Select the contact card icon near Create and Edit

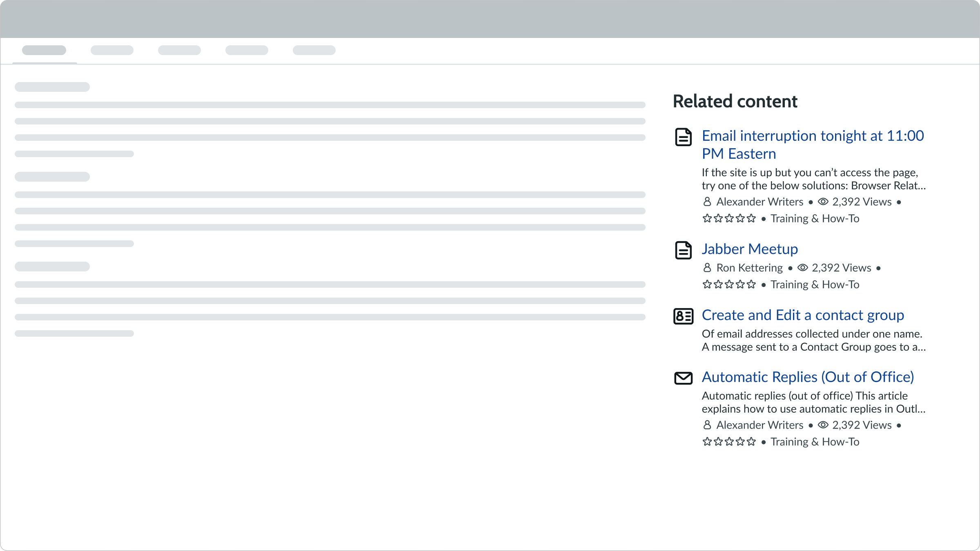click(683, 317)
